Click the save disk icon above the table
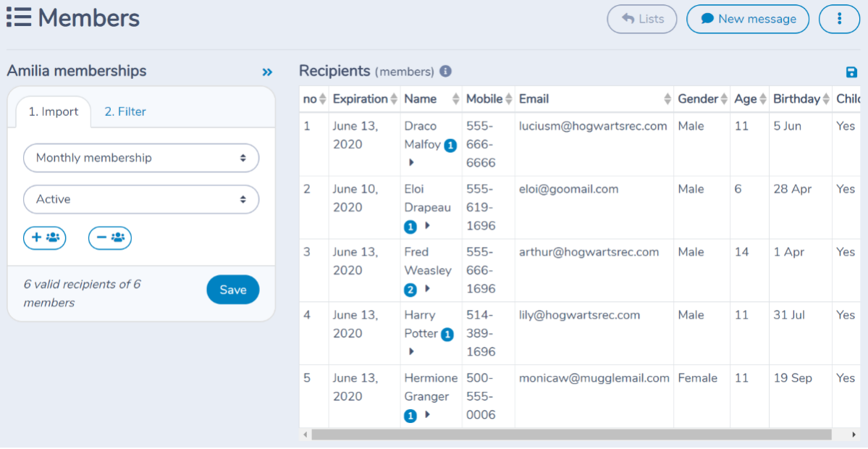Screen dimensions: 868x449 [x=851, y=72]
